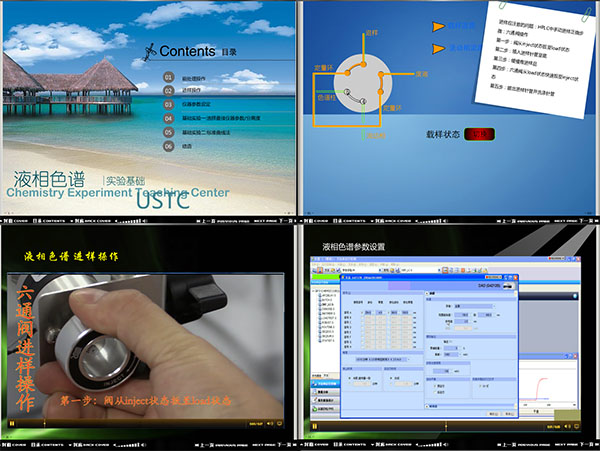Pause the parameter settings video
600x451 pixels.
[313, 426]
